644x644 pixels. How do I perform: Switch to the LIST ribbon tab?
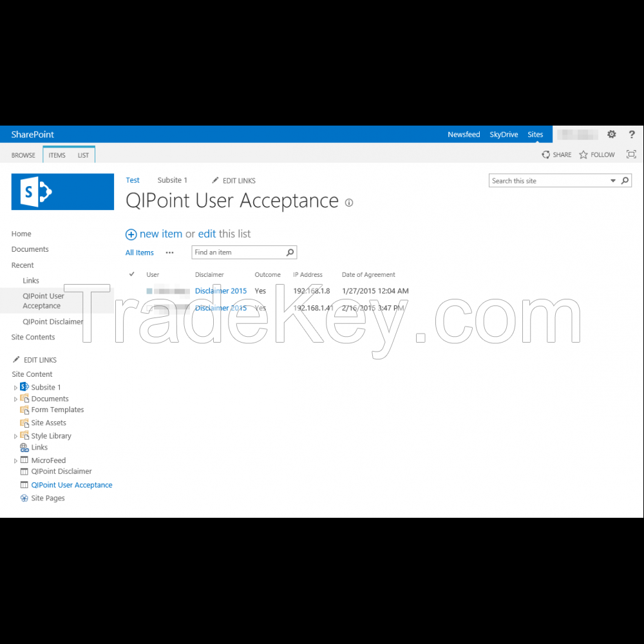[x=83, y=155]
